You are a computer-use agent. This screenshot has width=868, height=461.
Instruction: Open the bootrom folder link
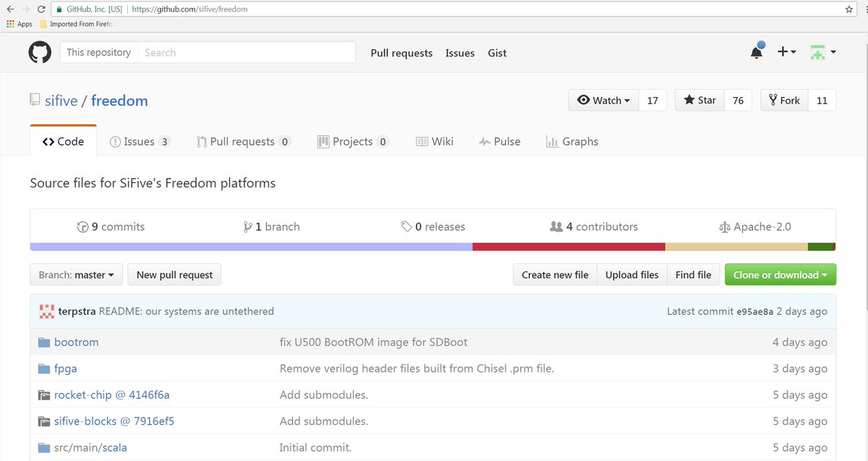pos(77,342)
